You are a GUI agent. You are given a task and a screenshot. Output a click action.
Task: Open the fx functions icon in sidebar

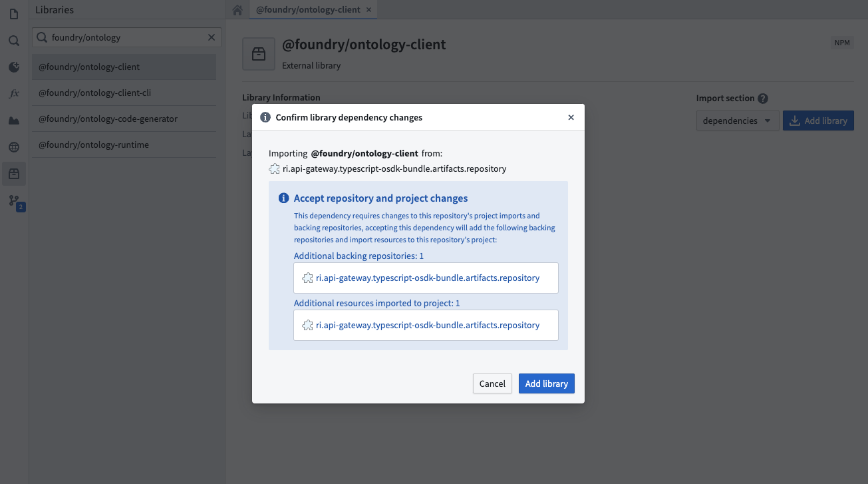point(14,94)
